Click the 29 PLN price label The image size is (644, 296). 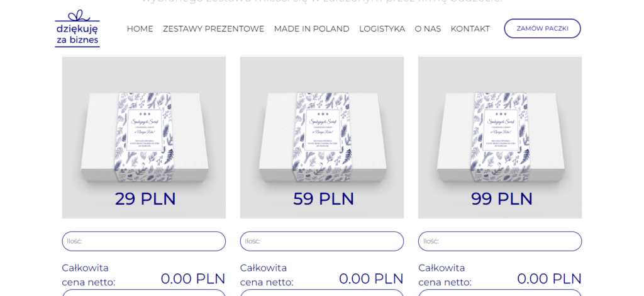pyautogui.click(x=145, y=199)
